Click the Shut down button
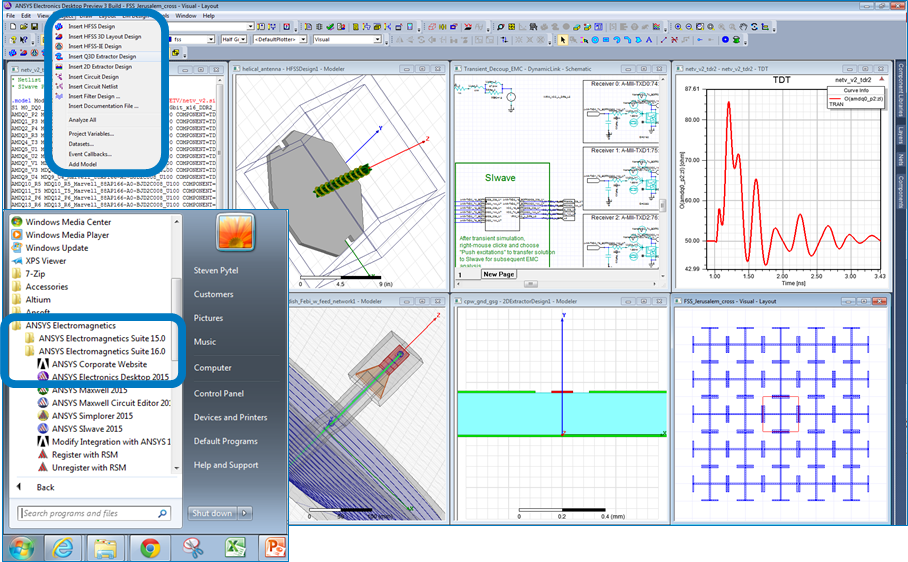The image size is (908, 562). point(211,513)
